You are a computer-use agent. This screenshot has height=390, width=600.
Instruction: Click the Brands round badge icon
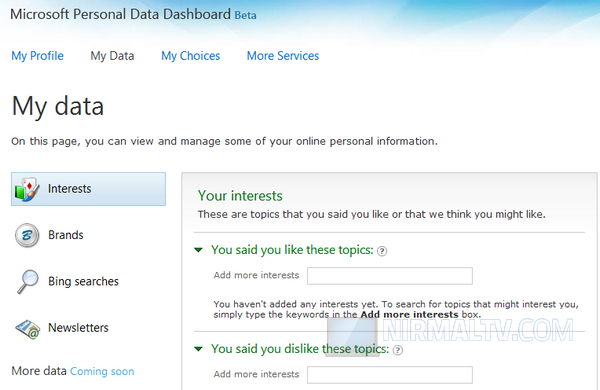point(27,235)
